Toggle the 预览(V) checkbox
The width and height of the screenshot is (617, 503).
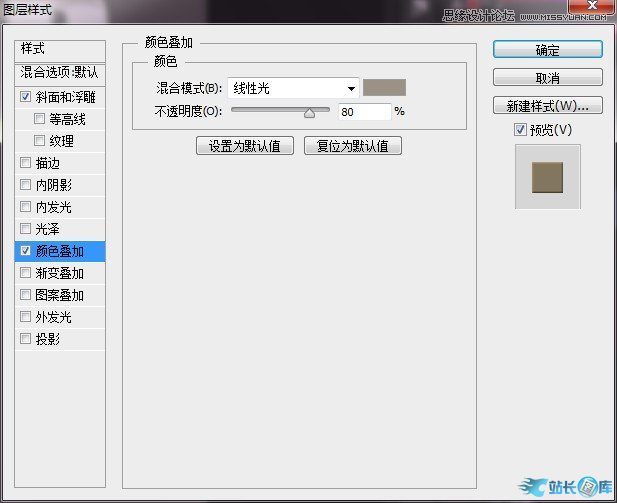(520, 129)
